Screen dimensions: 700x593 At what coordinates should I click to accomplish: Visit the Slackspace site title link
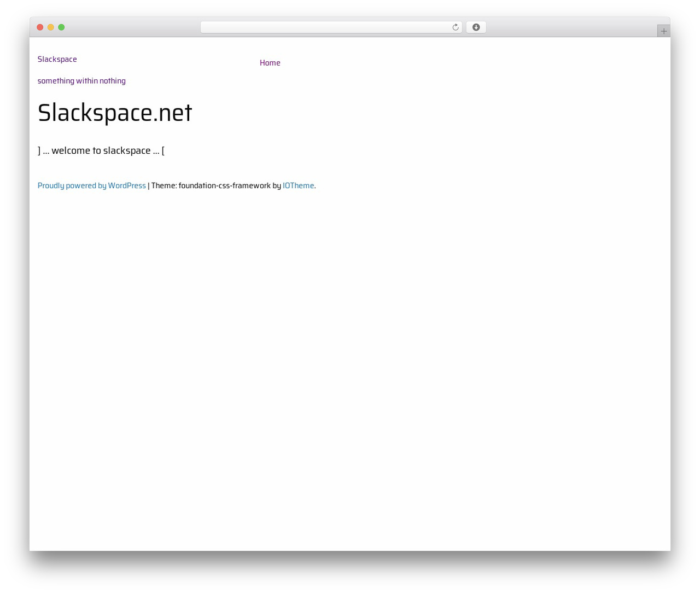[x=57, y=59]
